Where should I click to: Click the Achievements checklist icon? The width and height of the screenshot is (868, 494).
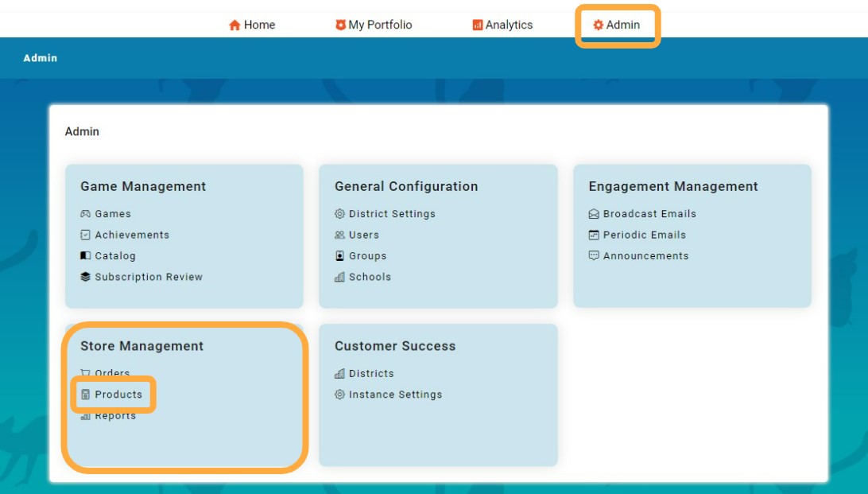pyautogui.click(x=85, y=235)
